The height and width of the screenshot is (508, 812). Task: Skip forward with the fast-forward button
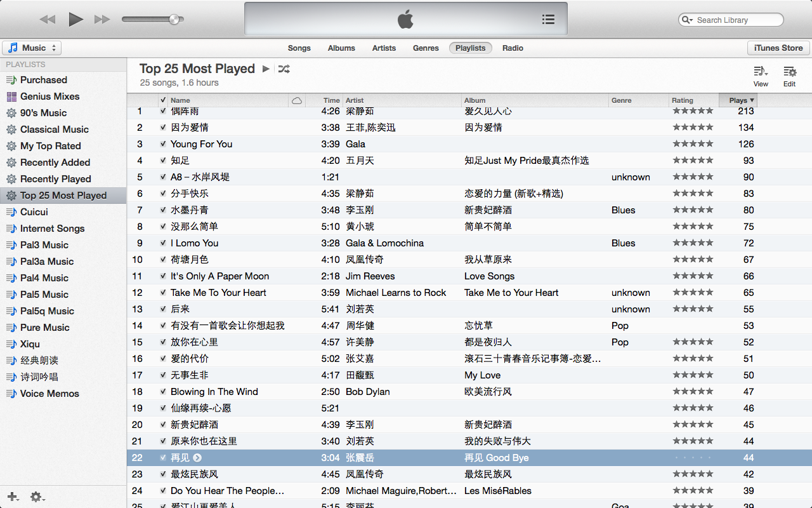coord(102,20)
